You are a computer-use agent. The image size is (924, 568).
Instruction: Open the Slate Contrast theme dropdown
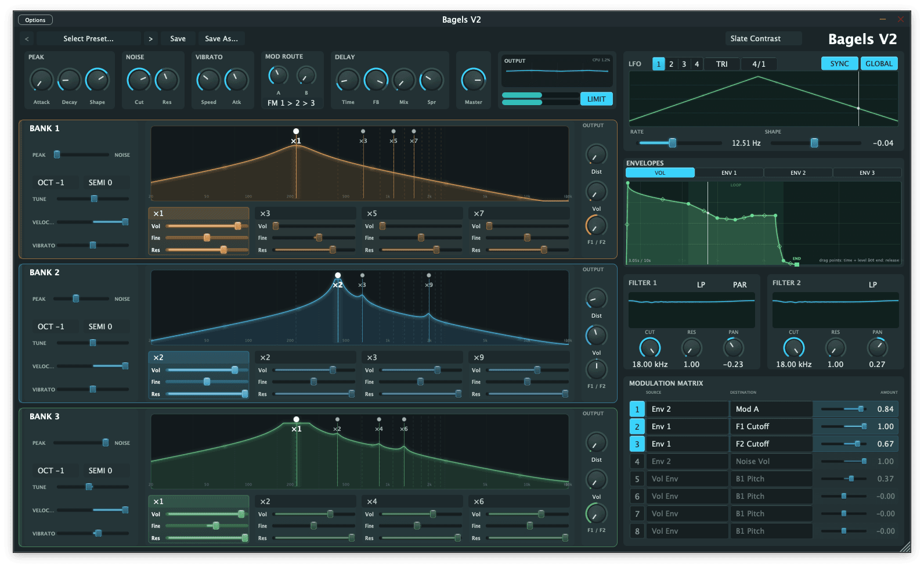point(763,39)
